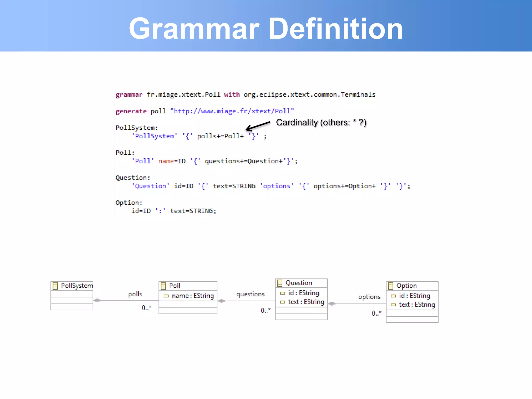Viewport: 532px width, 399px height.
Task: Click the 'generate' keyword in code
Action: click(131, 111)
